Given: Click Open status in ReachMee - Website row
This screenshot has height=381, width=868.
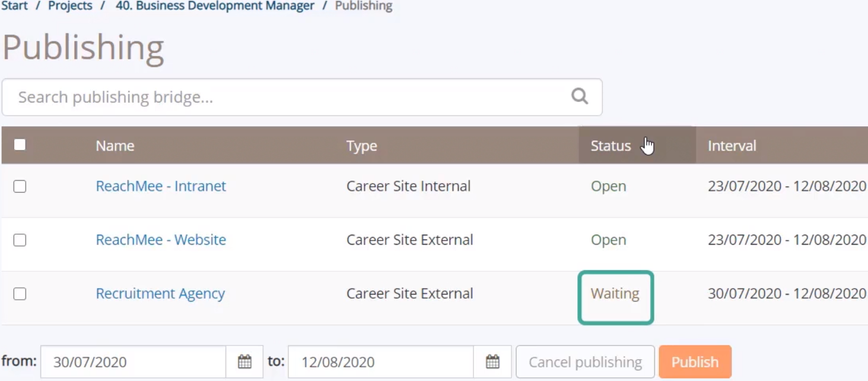Looking at the screenshot, I should click(608, 240).
